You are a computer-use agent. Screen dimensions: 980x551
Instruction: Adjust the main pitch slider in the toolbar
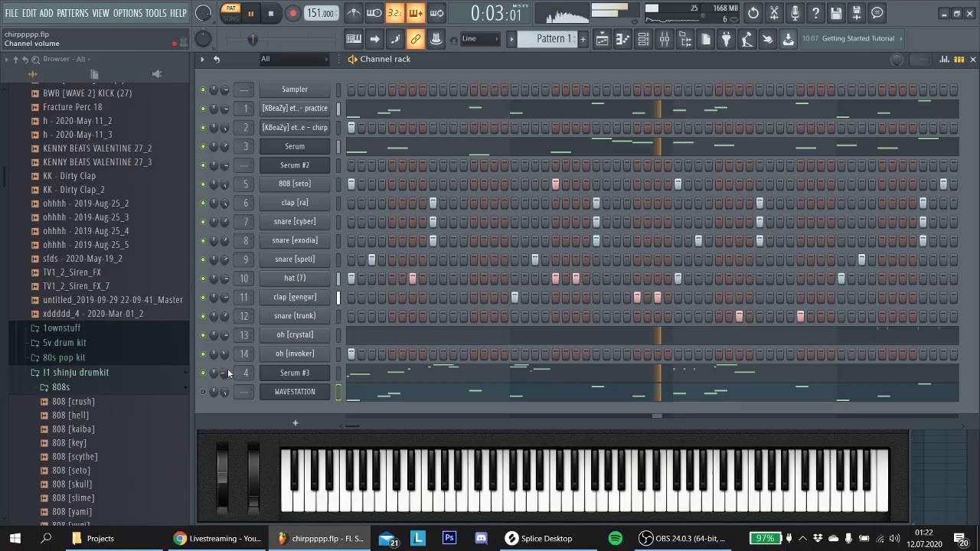pyautogui.click(x=253, y=40)
